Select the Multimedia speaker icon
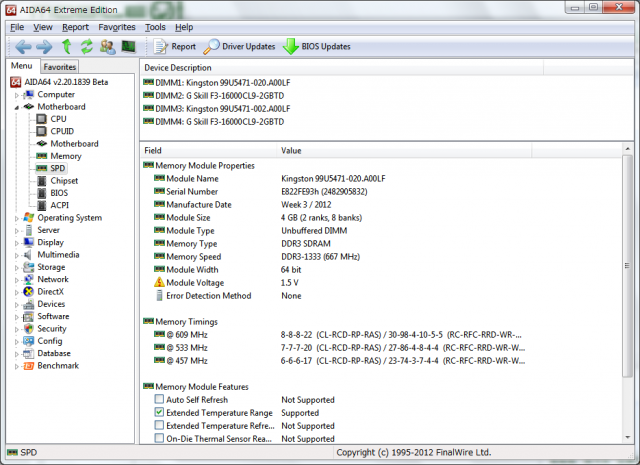The width and height of the screenshot is (640, 465). point(29,255)
